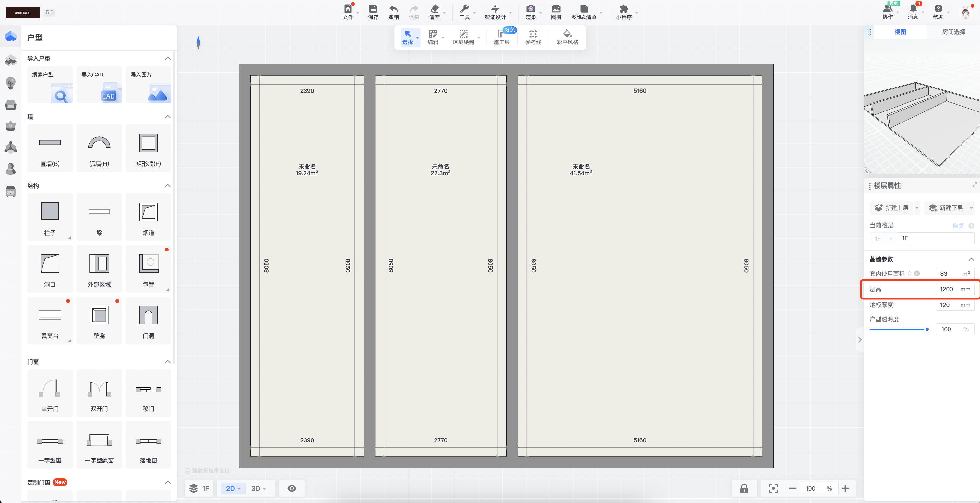This screenshot has height=503, width=980.
Task: Click the 保存 save icon
Action: (373, 12)
